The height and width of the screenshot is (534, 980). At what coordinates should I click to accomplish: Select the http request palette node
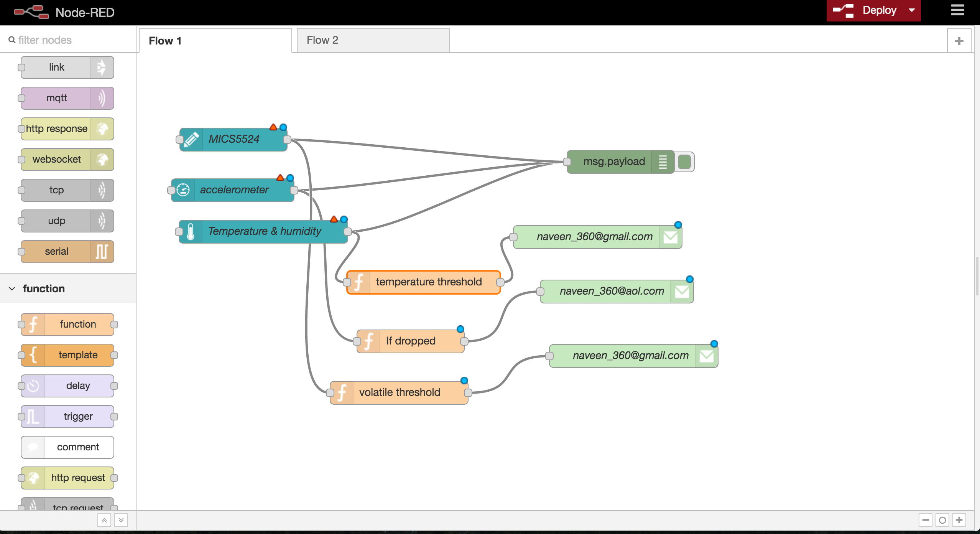tap(67, 478)
